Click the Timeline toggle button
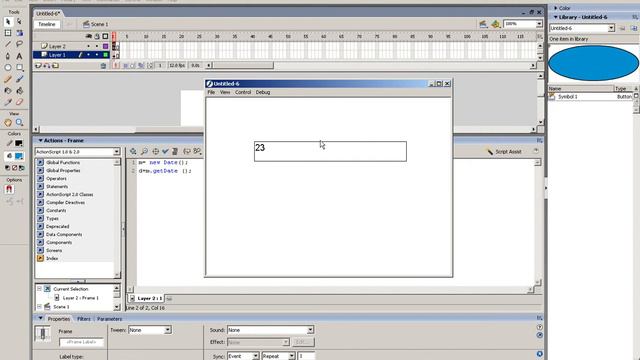Image resolution: width=640 pixels, height=360 pixels. pos(47,24)
